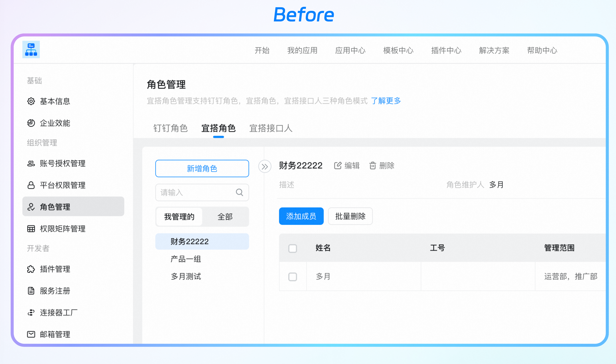The image size is (616, 364).
Task: Click the envelope icon beside 邮箱管理
Action: pyautogui.click(x=31, y=334)
